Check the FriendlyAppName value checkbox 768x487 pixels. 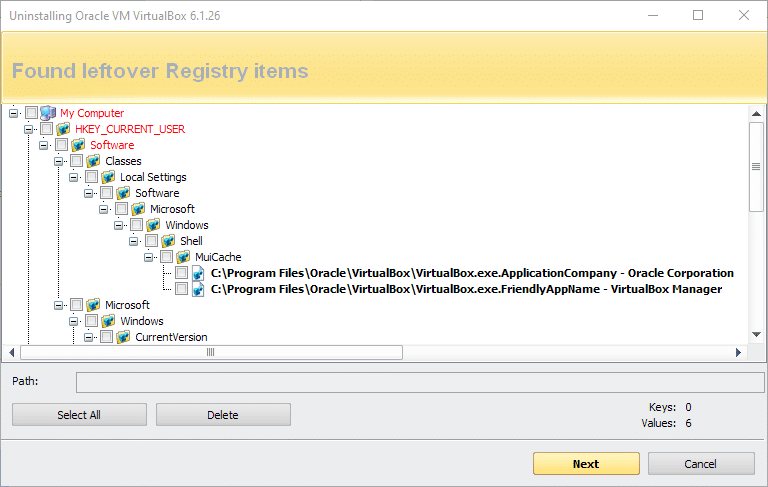pos(182,289)
